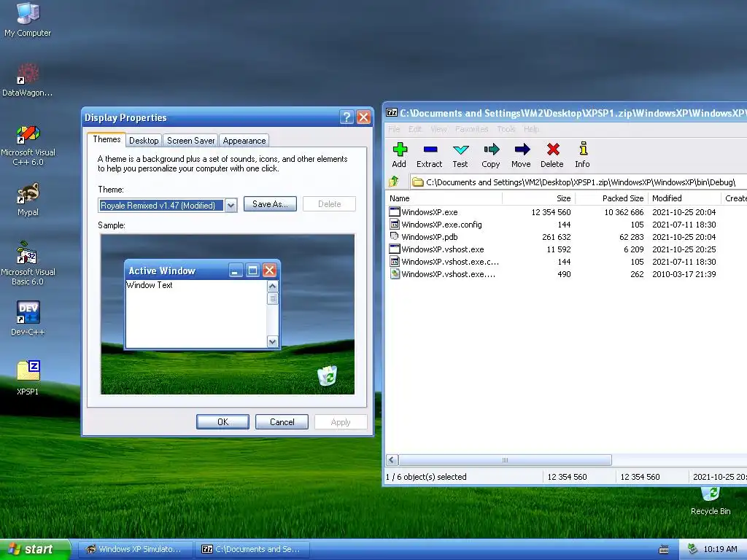The width and height of the screenshot is (747, 560).
Task: Select the Mypal browser shortcut
Action: click(28, 200)
